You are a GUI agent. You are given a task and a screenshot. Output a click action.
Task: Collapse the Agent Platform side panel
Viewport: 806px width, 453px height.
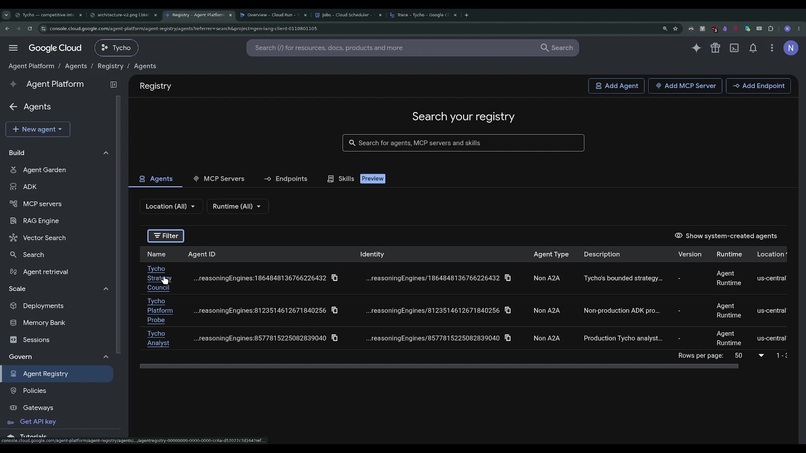tap(113, 84)
